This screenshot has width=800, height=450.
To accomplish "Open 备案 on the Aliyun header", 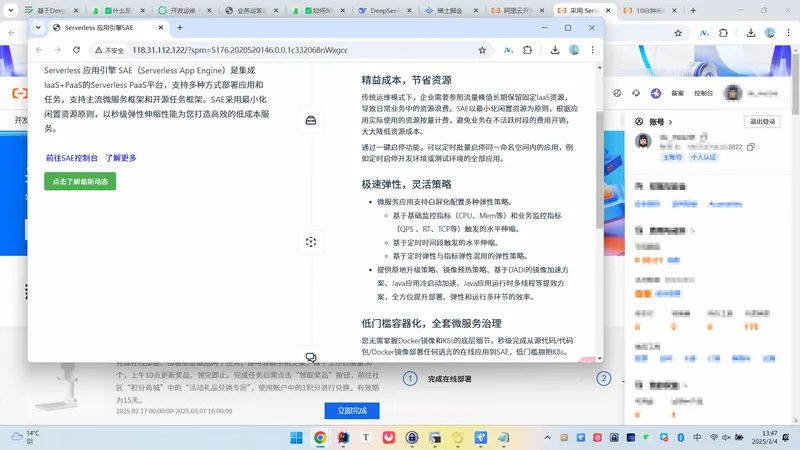I will tap(677, 93).
